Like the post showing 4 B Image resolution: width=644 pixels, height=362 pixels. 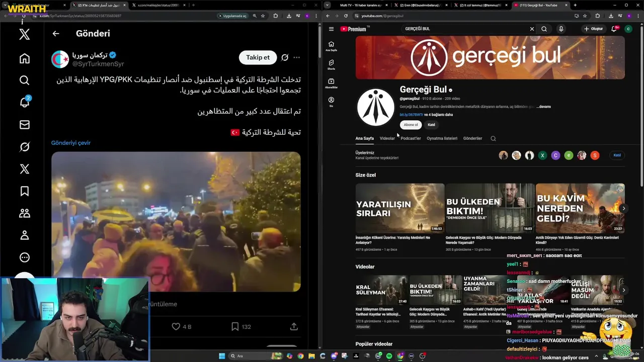click(182, 326)
